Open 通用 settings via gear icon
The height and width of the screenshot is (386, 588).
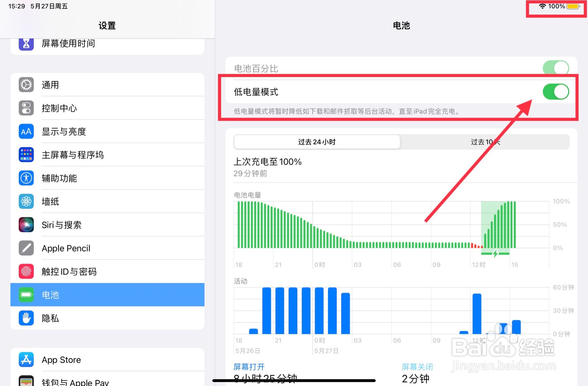tap(26, 85)
